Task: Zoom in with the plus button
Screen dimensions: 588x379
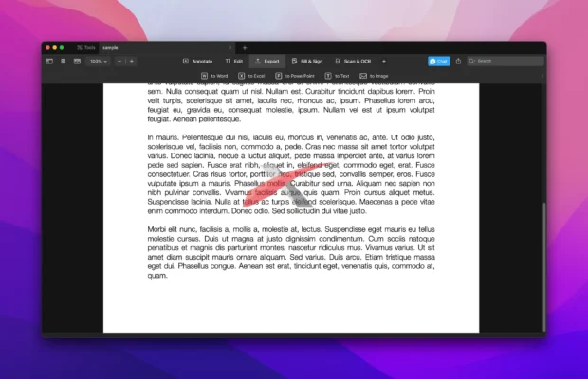Action: (x=132, y=61)
